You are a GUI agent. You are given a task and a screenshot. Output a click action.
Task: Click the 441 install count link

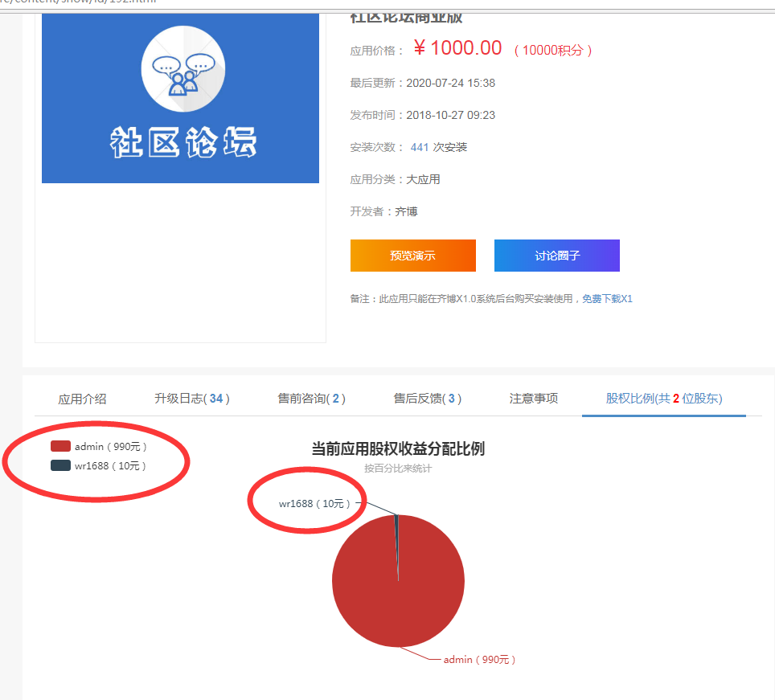419,147
